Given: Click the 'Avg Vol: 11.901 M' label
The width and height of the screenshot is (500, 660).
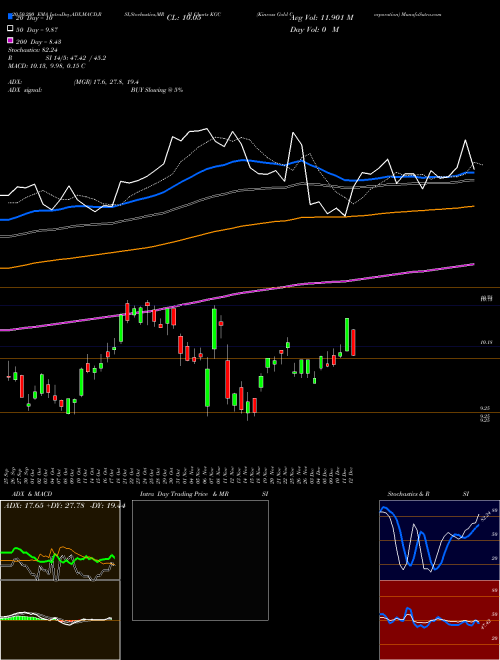Looking at the screenshot, I should point(321,18).
